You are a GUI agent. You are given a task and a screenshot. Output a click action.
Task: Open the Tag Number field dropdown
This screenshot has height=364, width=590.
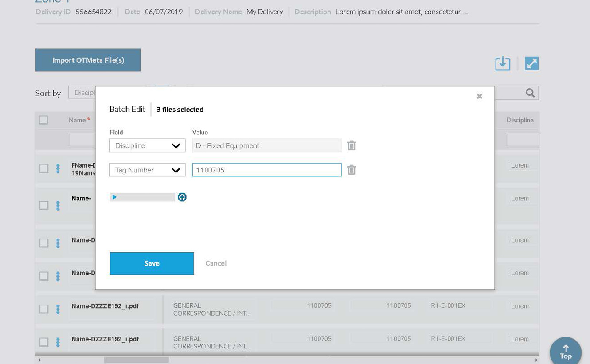pyautogui.click(x=147, y=169)
